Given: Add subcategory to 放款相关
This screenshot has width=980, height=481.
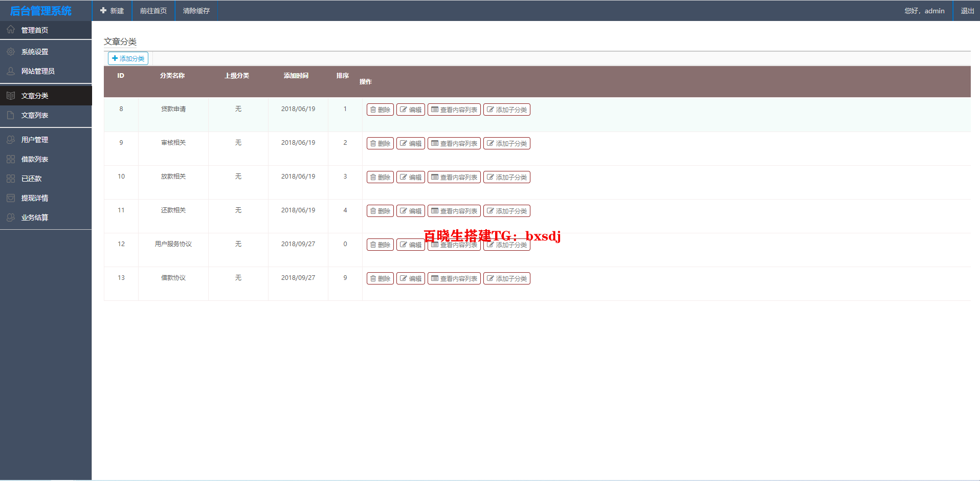Looking at the screenshot, I should coord(507,177).
